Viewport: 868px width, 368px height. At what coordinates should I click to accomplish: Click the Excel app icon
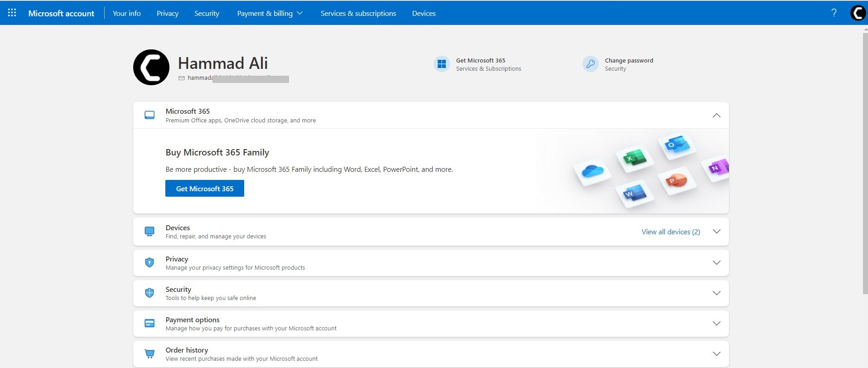pyautogui.click(x=635, y=157)
